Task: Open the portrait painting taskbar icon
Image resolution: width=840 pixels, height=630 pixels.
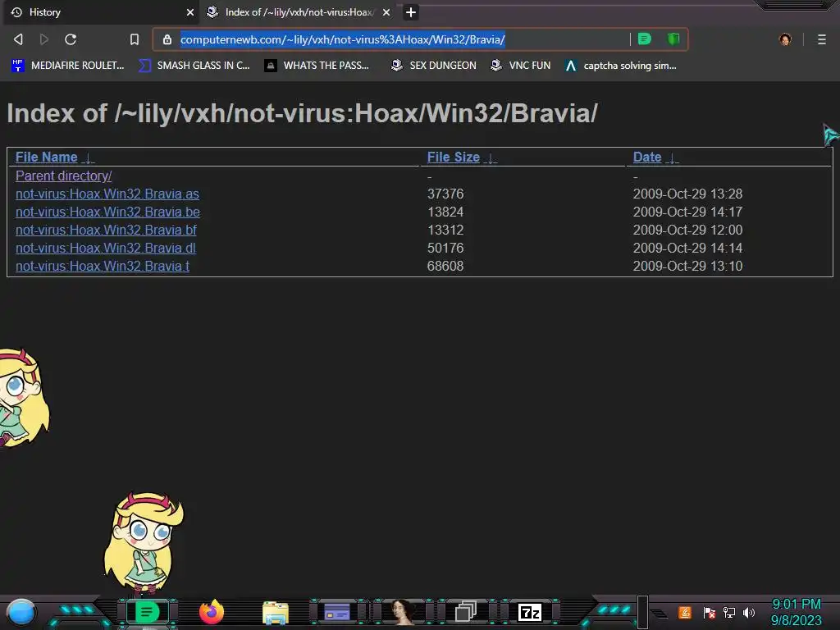Action: [x=402, y=612]
